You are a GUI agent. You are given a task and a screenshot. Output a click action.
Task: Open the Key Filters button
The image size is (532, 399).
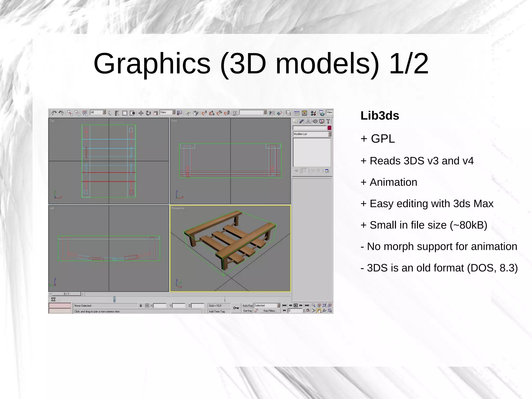(270, 311)
